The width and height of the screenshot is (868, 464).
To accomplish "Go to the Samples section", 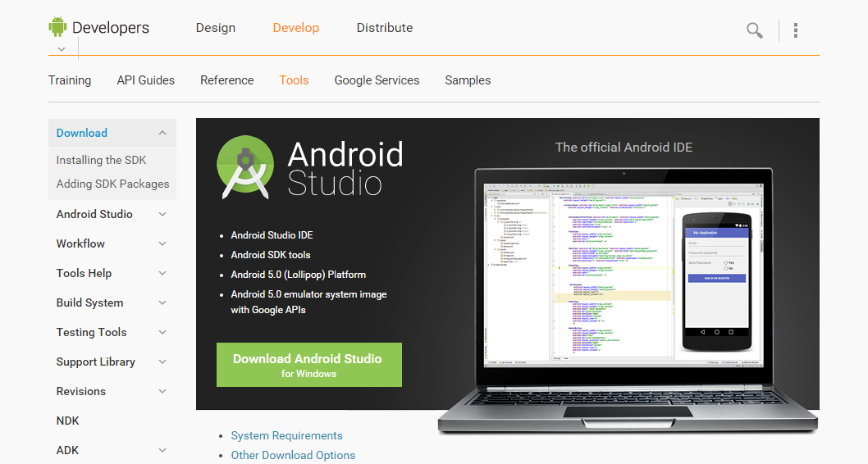I will point(468,80).
